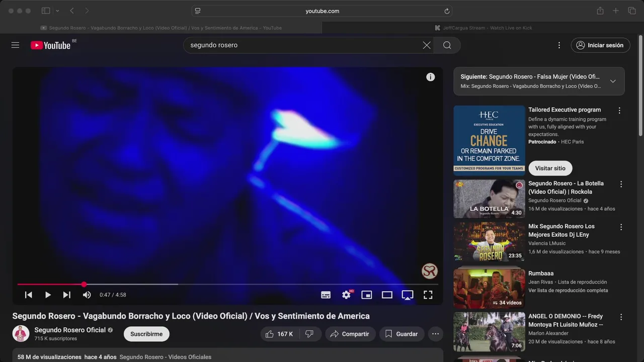Seek on the video progress bar
Viewport: 644px width, 362px height.
tap(228, 285)
